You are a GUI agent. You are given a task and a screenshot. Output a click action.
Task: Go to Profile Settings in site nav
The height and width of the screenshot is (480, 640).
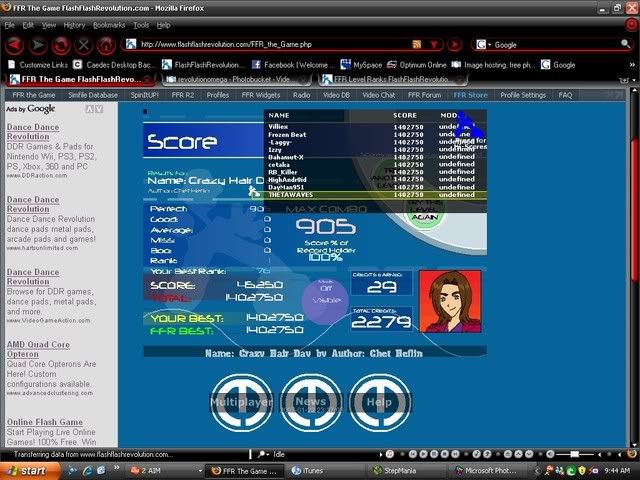523,95
